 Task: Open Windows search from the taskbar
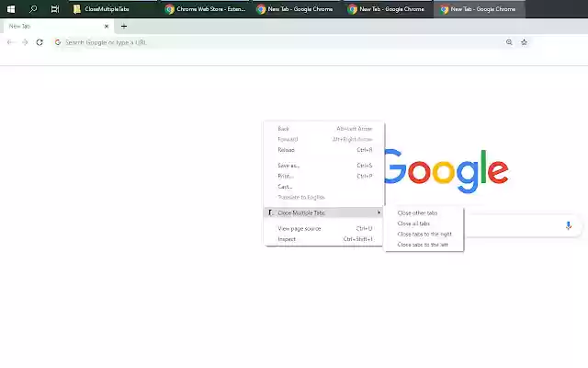click(33, 9)
